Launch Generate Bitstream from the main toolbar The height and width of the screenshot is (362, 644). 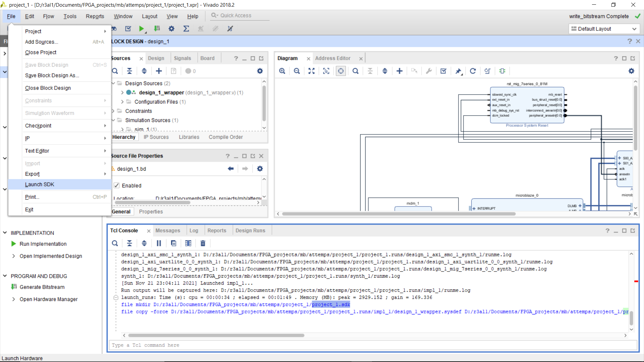point(157,29)
